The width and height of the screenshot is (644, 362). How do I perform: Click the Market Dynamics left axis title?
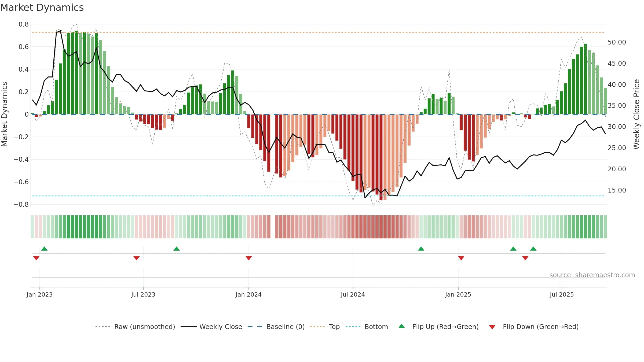(4, 114)
